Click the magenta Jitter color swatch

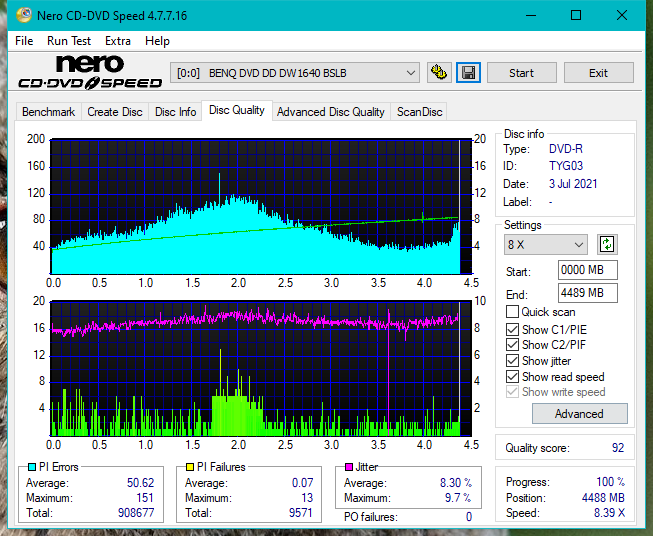pyautogui.click(x=349, y=467)
